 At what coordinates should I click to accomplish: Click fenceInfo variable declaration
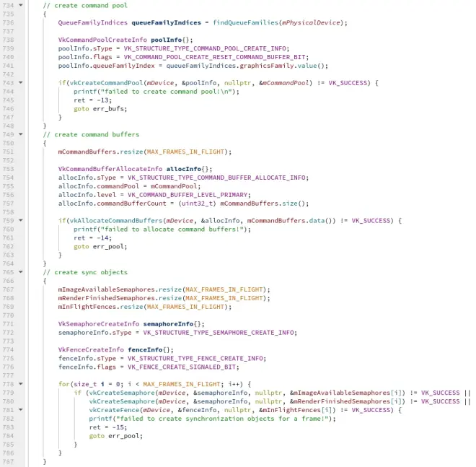click(x=145, y=350)
